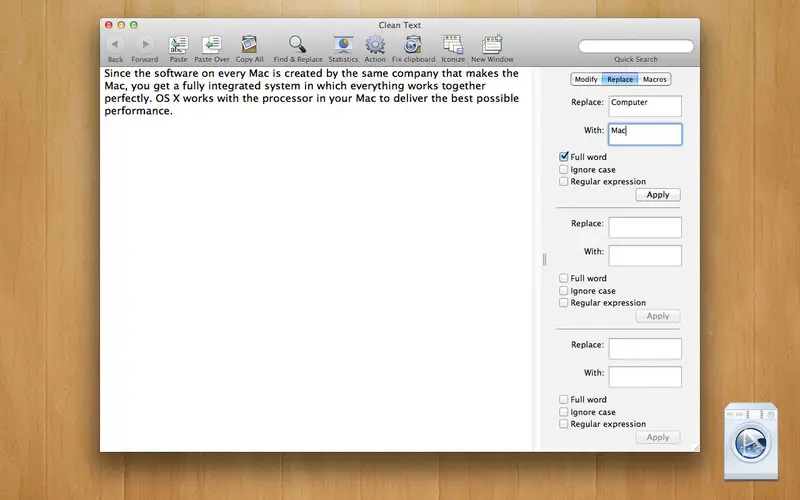Open Find & Replace magnifier icon
This screenshot has height=500, width=800.
click(297, 44)
